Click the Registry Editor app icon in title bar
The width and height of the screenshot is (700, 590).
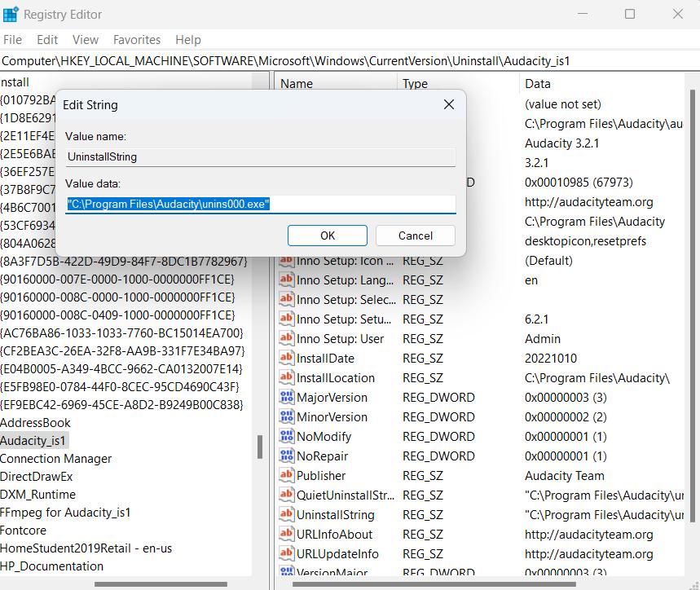(x=11, y=14)
